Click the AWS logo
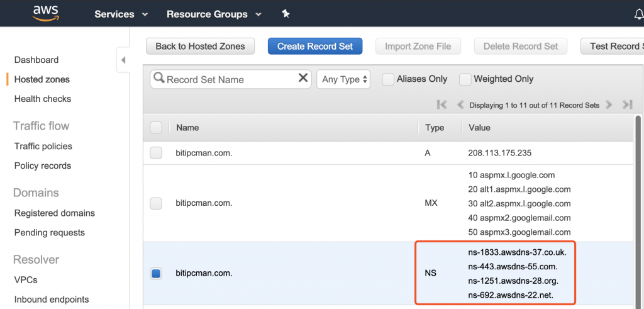This screenshot has height=309, width=644. pos(46,13)
